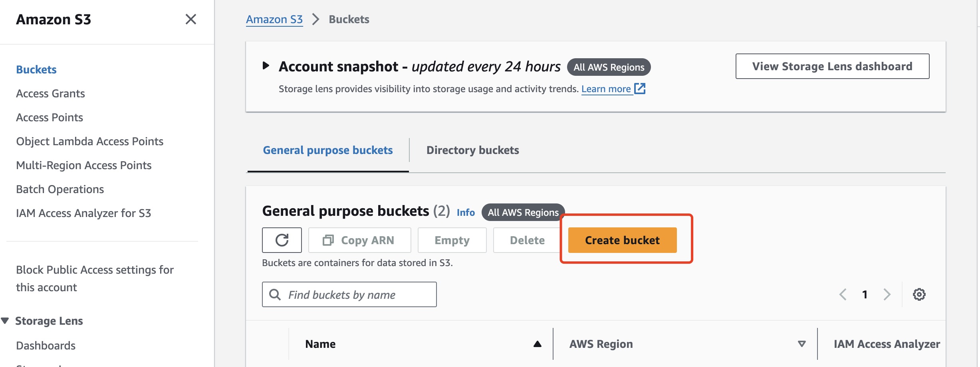980x367 pixels.
Task: Click the Buckets breadcrumb text
Action: tap(349, 19)
